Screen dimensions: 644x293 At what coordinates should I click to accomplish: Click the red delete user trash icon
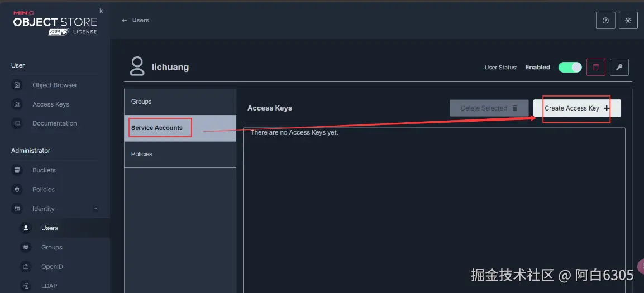(x=596, y=68)
